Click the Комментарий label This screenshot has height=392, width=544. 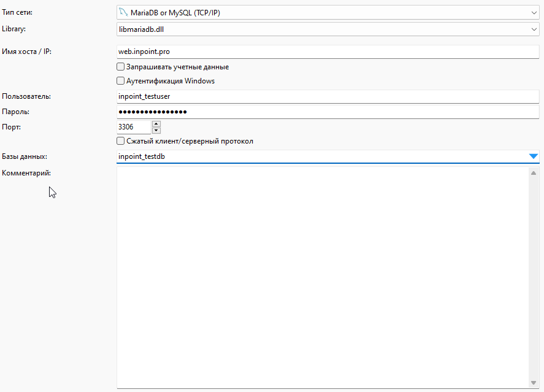click(26, 173)
